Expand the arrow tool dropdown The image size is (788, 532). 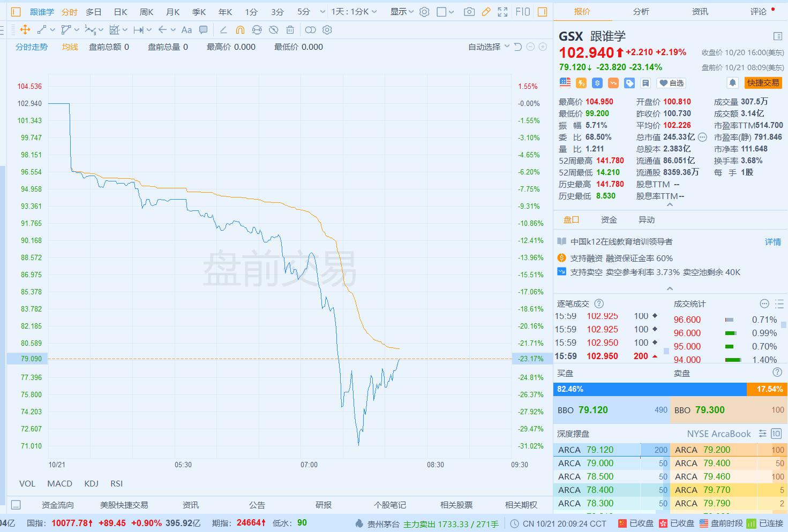coord(173,30)
